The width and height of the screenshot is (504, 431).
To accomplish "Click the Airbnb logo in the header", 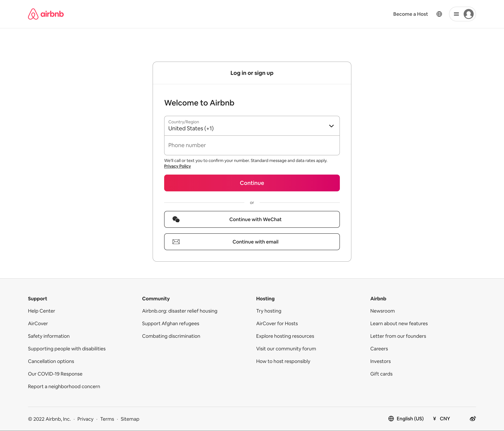I will pyautogui.click(x=46, y=14).
